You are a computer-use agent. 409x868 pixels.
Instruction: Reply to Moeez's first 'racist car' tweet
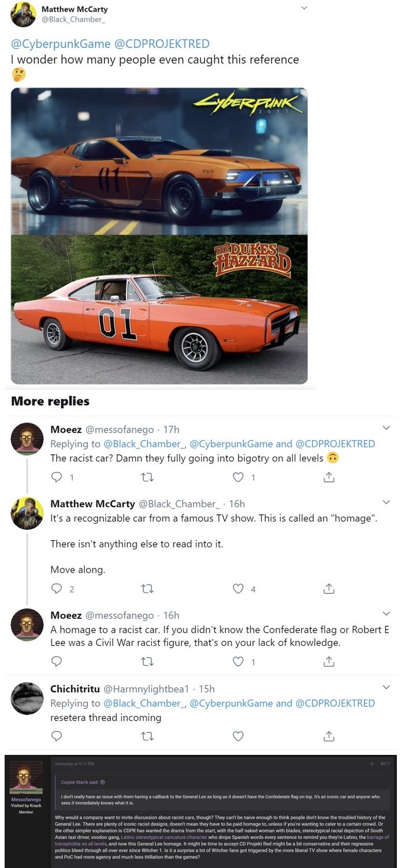click(57, 477)
